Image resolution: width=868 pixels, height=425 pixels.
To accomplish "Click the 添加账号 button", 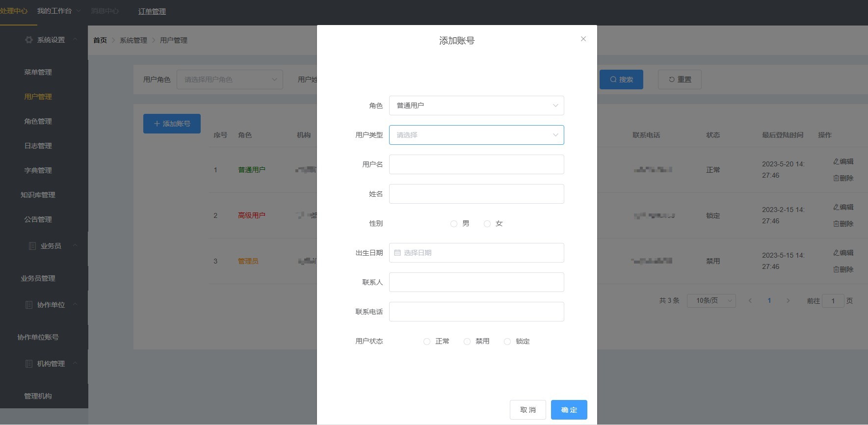I will (172, 124).
